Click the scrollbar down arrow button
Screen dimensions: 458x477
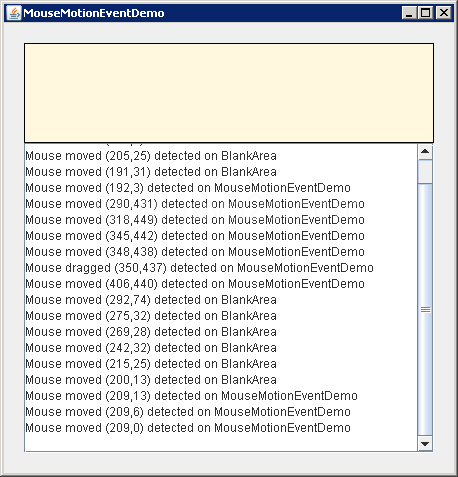coord(425,444)
